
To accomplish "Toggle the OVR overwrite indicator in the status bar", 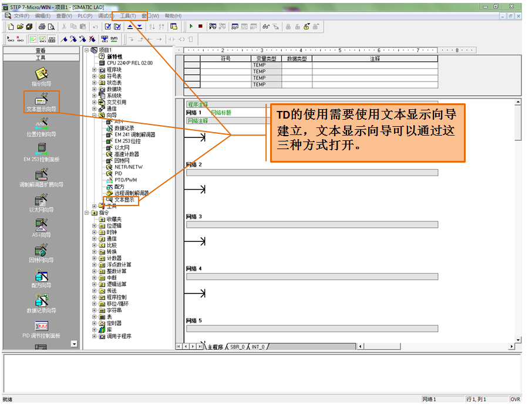I will 515,399.
